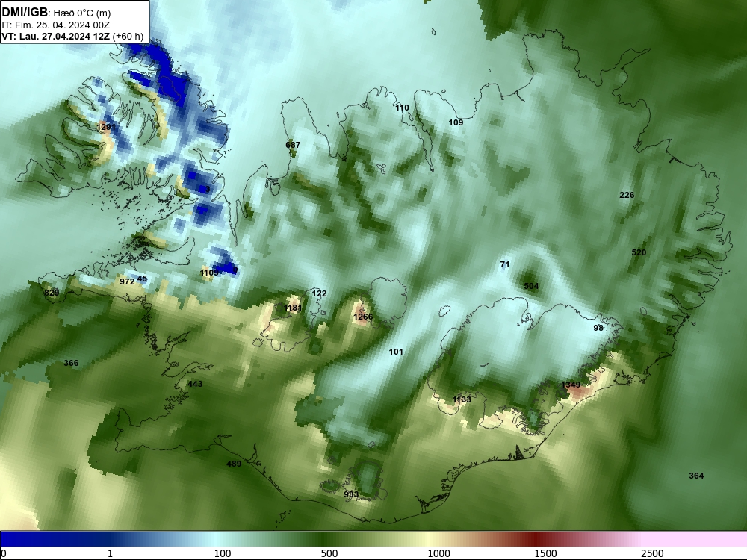Pick the value 226 in the northeast
Screen dimensions: 747x560
627,195
